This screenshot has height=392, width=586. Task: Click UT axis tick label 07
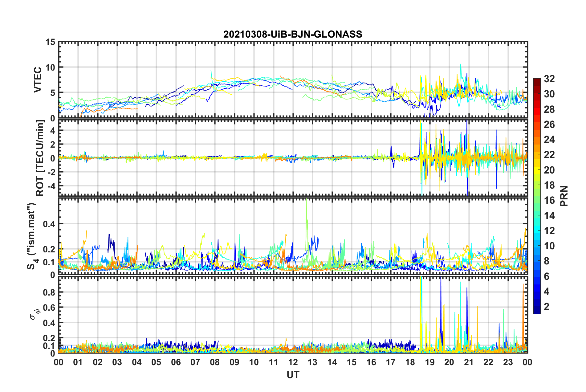(x=195, y=362)
